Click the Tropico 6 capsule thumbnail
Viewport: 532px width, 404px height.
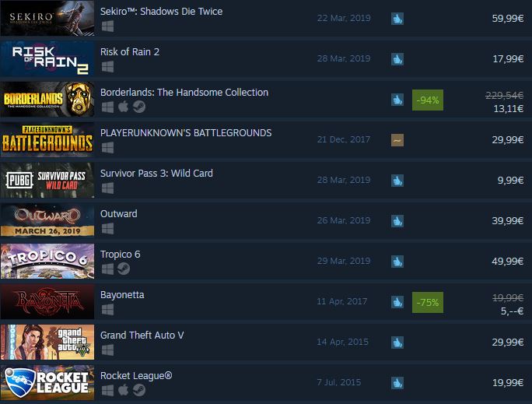[47, 261]
